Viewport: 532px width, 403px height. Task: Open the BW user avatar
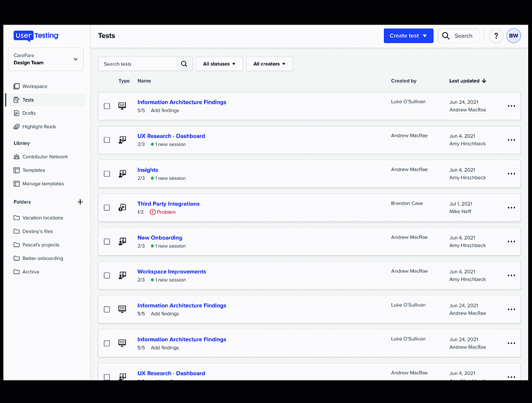pyautogui.click(x=513, y=36)
